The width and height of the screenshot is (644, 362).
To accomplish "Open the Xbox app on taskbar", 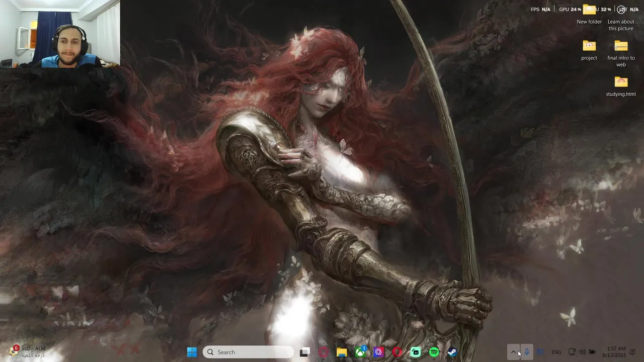I will [x=360, y=352].
